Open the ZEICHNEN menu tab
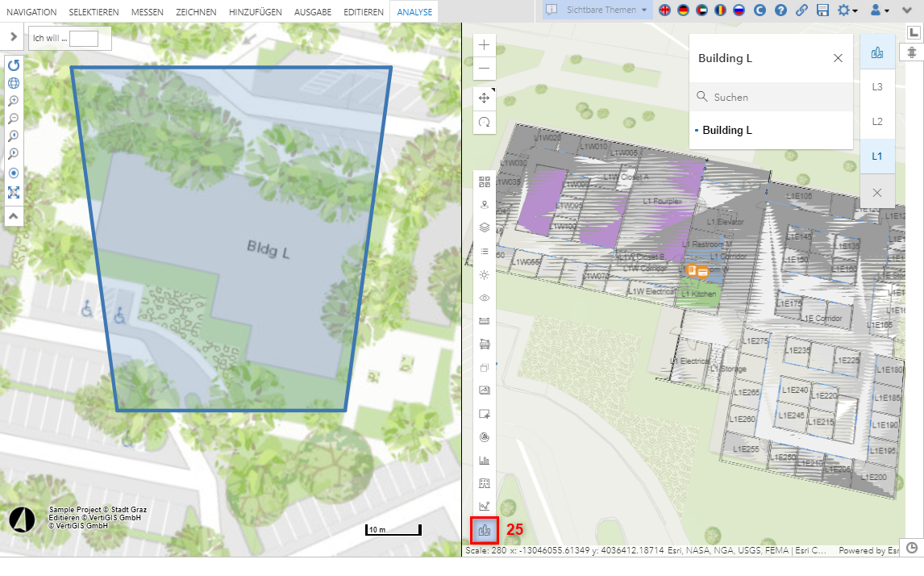The height and width of the screenshot is (576, 924). (x=196, y=12)
